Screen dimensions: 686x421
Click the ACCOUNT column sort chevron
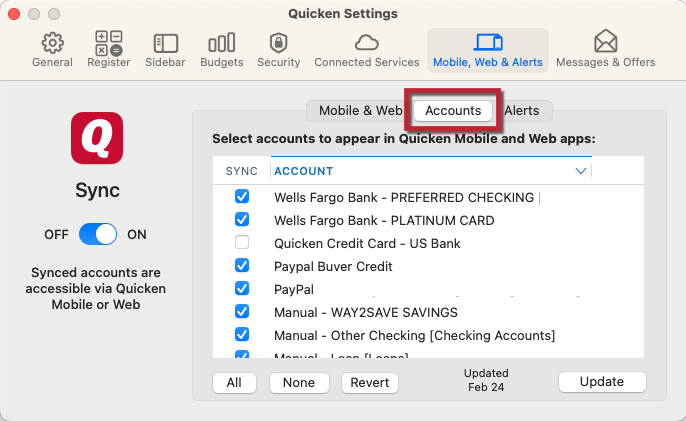581,171
